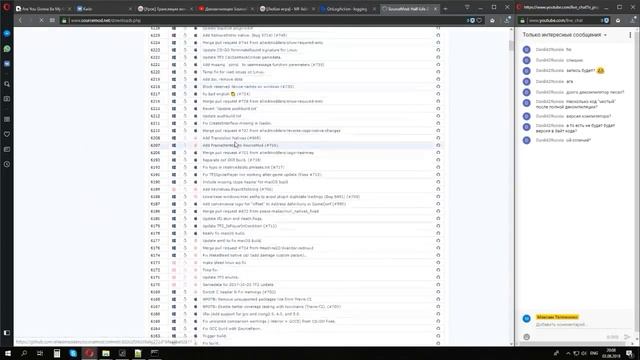Open GitHub icon for 'Add Transaction Natives' row
The height and width of the screenshot is (360, 640).
[x=438, y=138]
